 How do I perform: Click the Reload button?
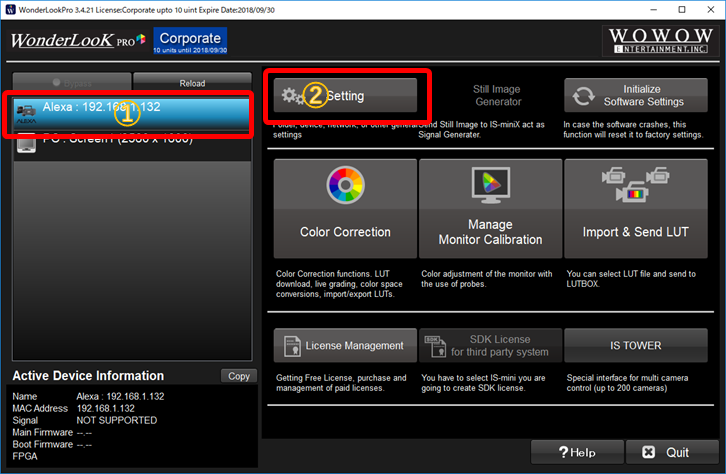(192, 83)
